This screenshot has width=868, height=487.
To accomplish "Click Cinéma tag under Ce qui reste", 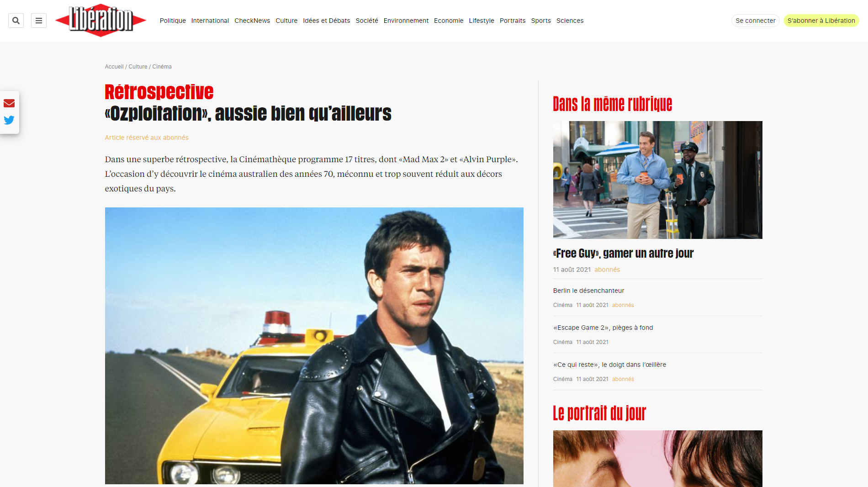I will tap(563, 379).
